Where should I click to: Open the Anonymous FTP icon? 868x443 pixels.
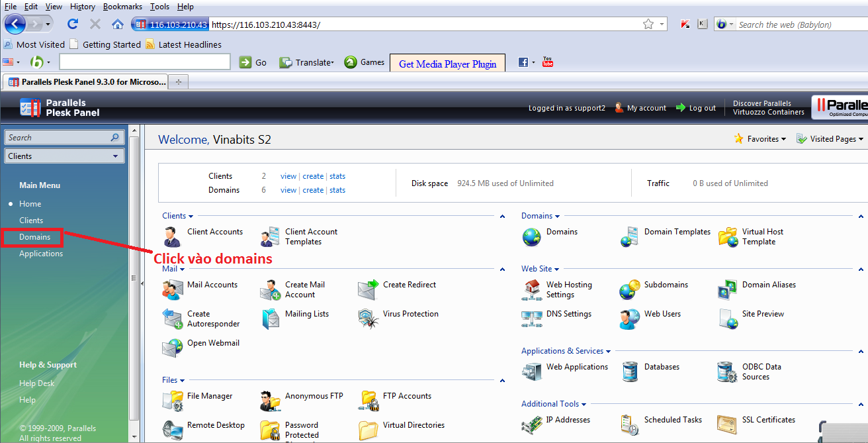(x=270, y=401)
